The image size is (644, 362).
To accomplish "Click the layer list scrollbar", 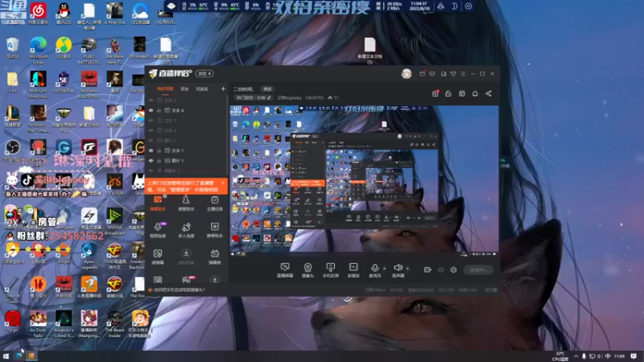I will [226, 134].
